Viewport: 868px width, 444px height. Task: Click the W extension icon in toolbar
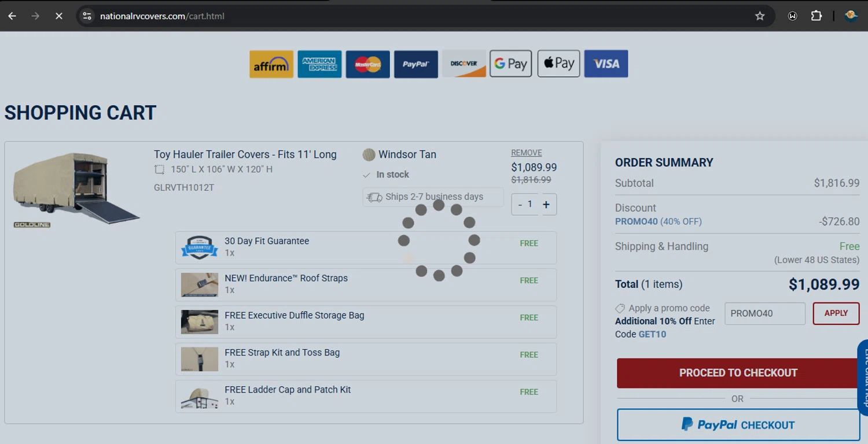coord(792,16)
